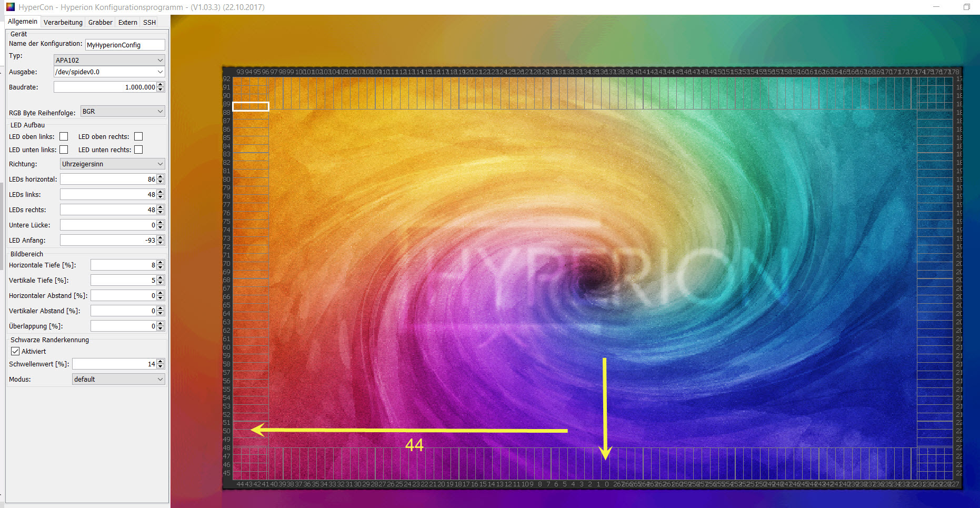Restore the window using the title bar button
The width and height of the screenshot is (980, 508).
[x=966, y=7]
